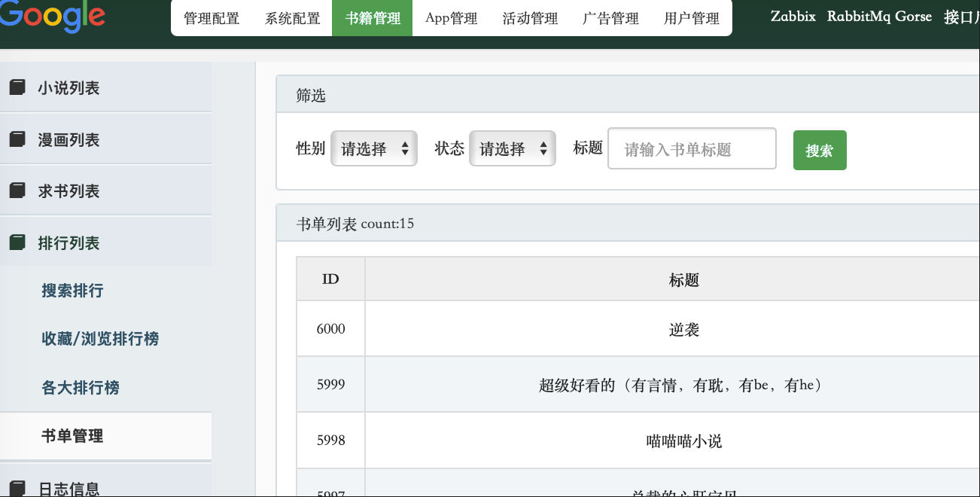
Task: Click the book icon beside 漫画列表
Action: (17, 139)
